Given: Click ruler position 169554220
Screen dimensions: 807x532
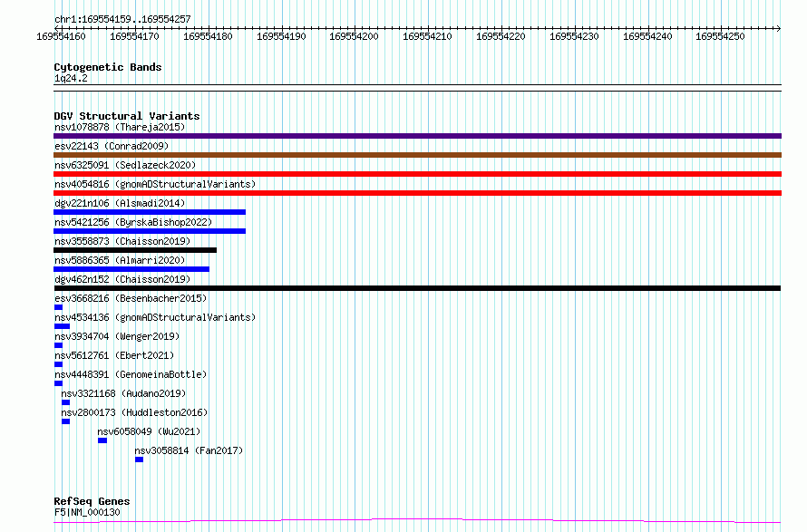Looking at the screenshot, I should [501, 36].
